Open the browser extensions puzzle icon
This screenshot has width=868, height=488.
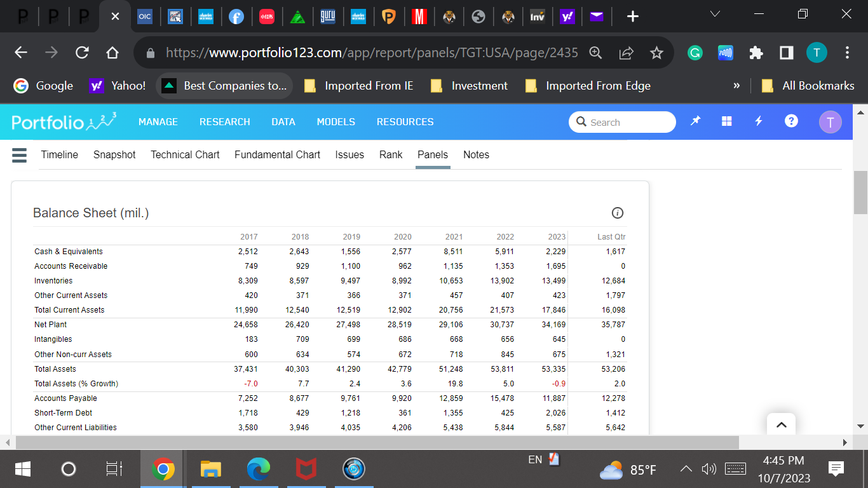pyautogui.click(x=756, y=53)
